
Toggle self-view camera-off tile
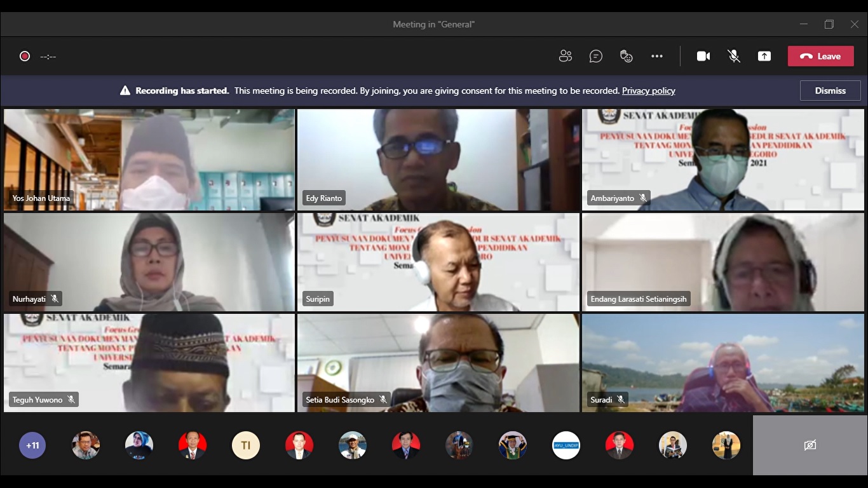[810, 445]
